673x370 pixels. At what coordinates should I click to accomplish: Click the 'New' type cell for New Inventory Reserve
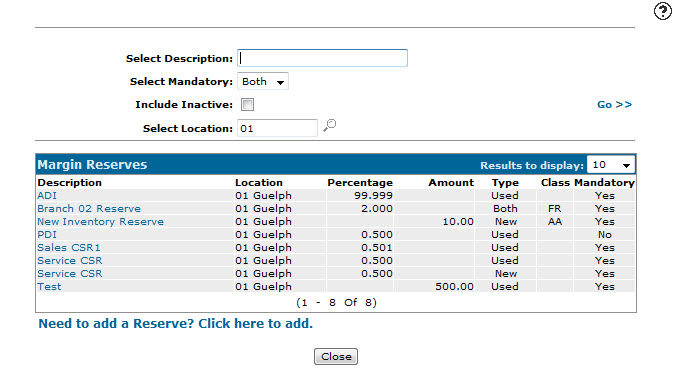point(506,222)
